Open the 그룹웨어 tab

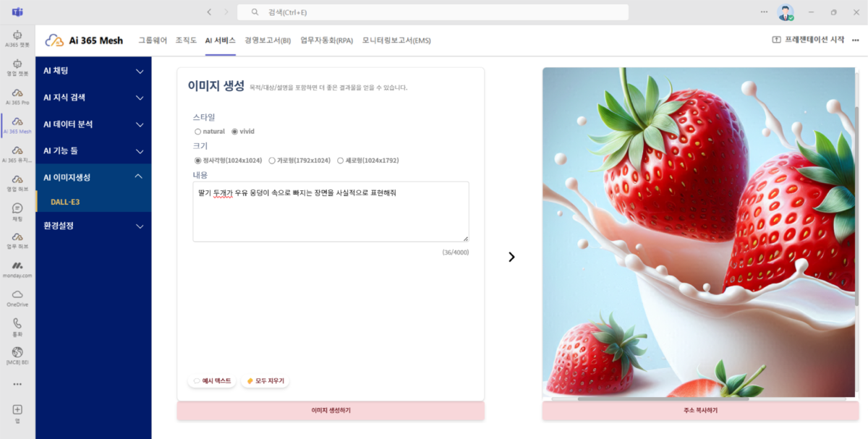(153, 41)
